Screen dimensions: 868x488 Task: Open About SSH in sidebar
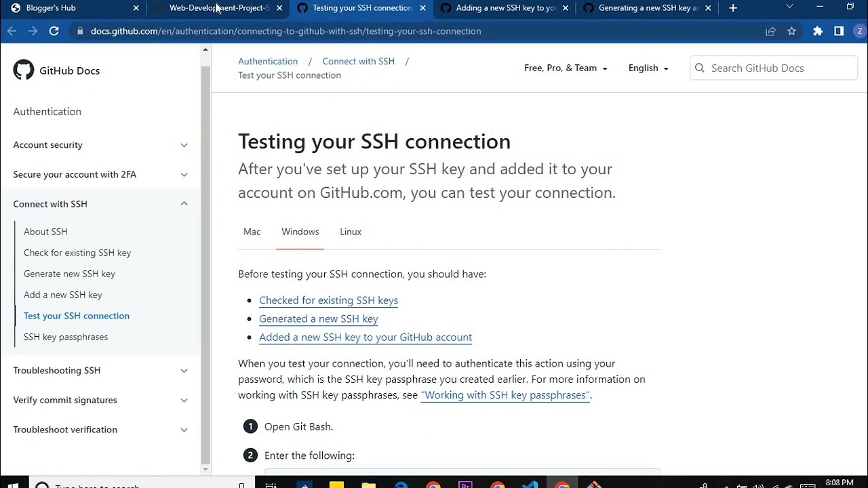(x=45, y=232)
